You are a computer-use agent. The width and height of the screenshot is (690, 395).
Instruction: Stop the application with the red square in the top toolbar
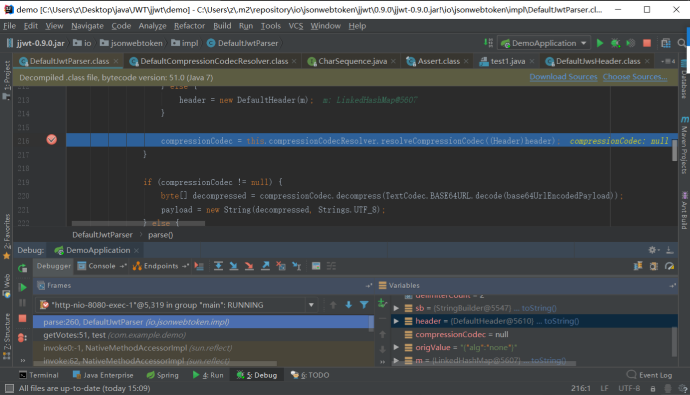(647, 43)
